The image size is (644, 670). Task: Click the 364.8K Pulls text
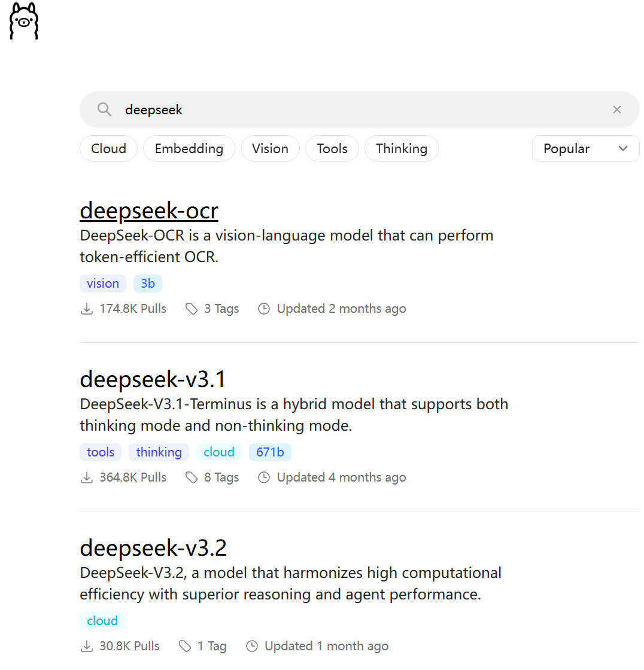coord(133,478)
